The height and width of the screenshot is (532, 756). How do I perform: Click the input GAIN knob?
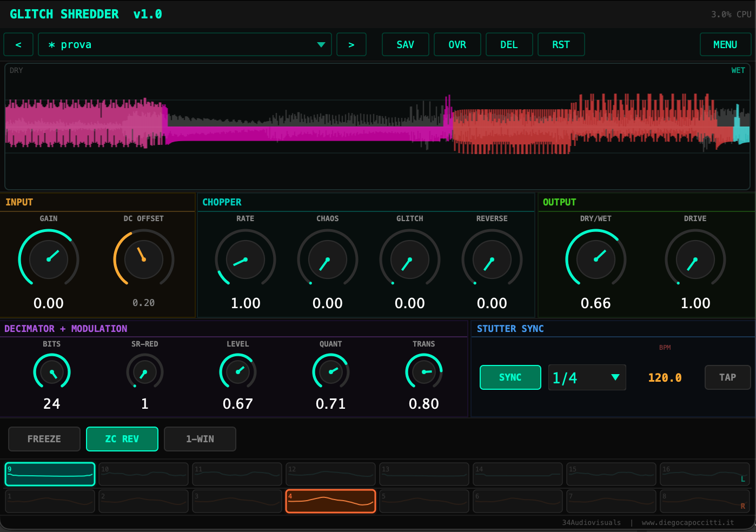tap(49, 259)
